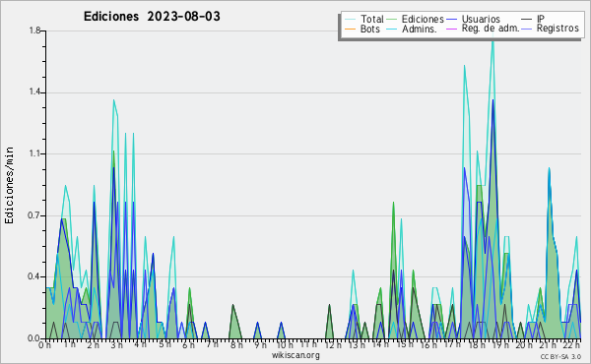
Task: Click the y-axis value 1.1
Action: click(34, 153)
